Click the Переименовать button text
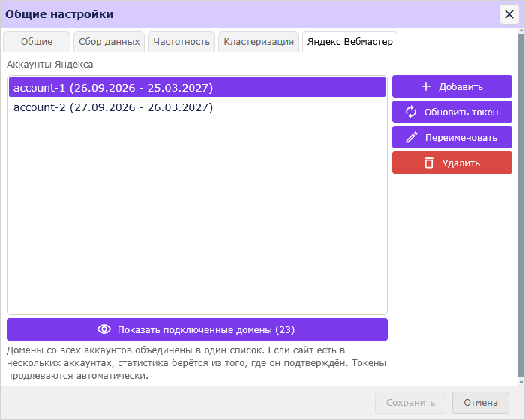 (461, 138)
